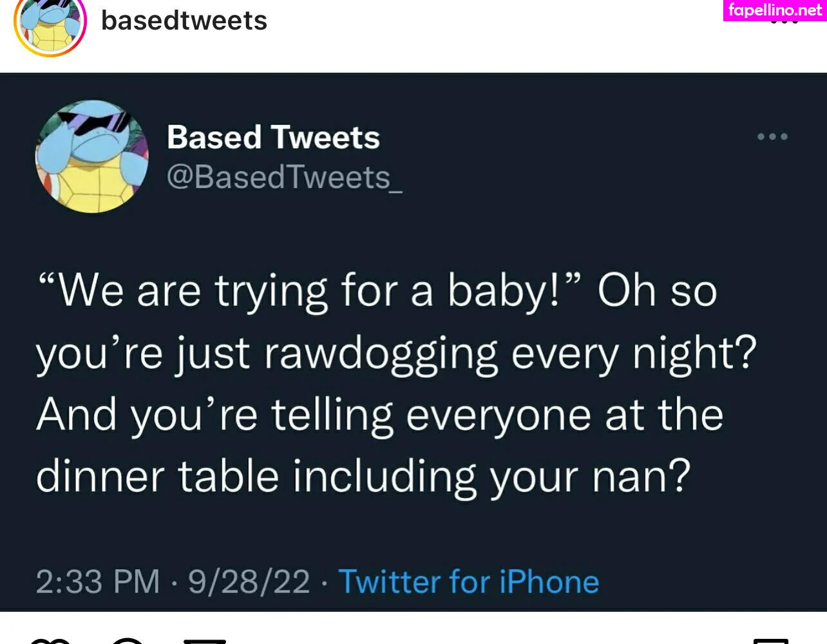Tap the share icon below the post

(205, 641)
